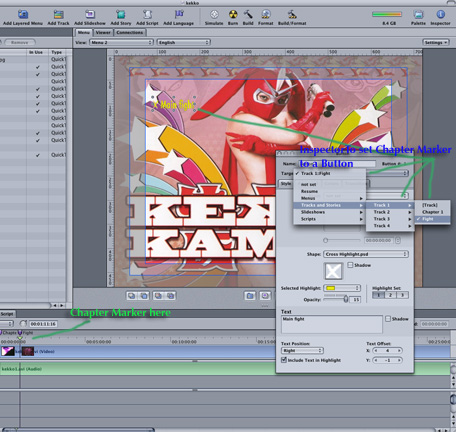The height and width of the screenshot is (432, 456).
Task: Select the Style tab in the inspector
Action: 286,184
